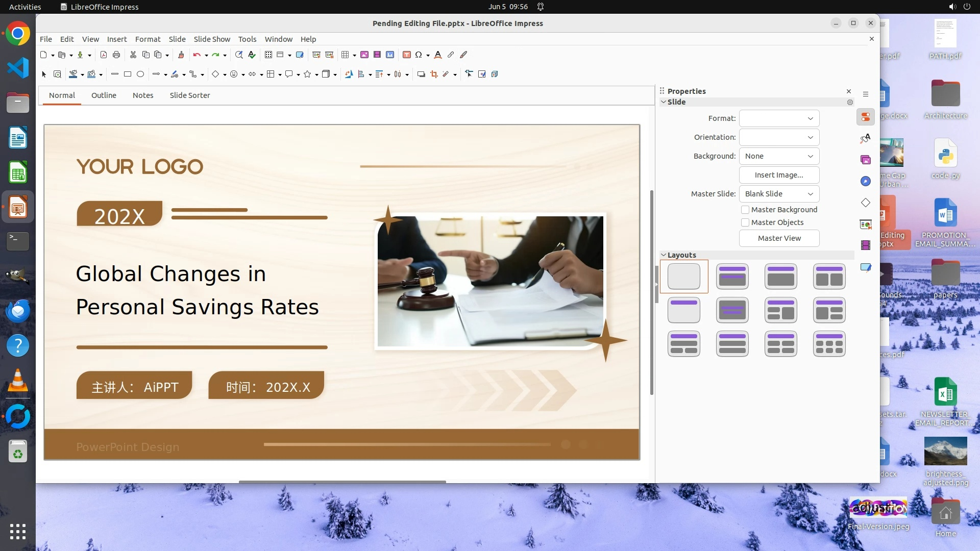Screen dimensions: 980x551
Task: Open the Master Slide dropdown
Action: [779, 194]
